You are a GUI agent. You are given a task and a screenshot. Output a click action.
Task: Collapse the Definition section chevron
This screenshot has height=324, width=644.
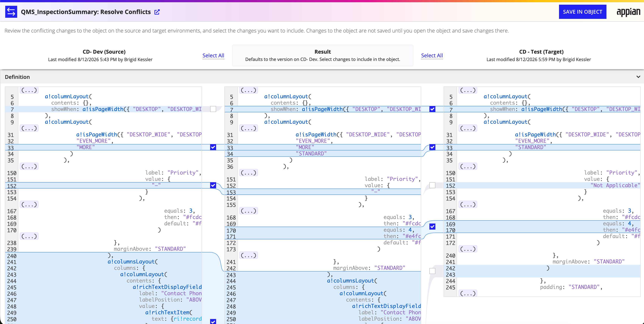[x=638, y=77]
